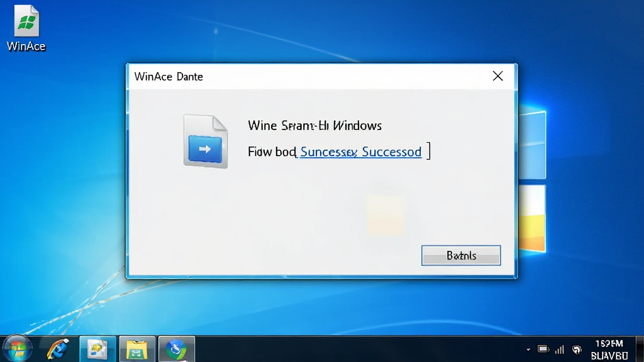Close the WinAce Dante dialog

498,76
